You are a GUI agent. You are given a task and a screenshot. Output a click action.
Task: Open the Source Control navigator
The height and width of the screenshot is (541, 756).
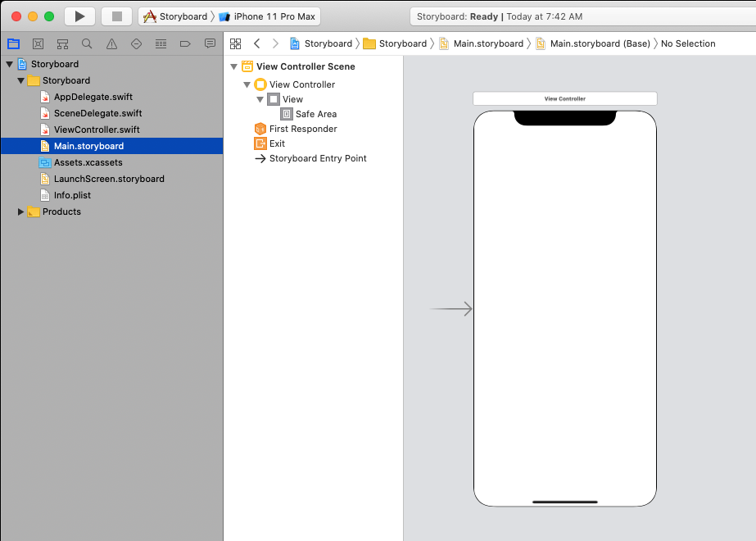point(38,43)
